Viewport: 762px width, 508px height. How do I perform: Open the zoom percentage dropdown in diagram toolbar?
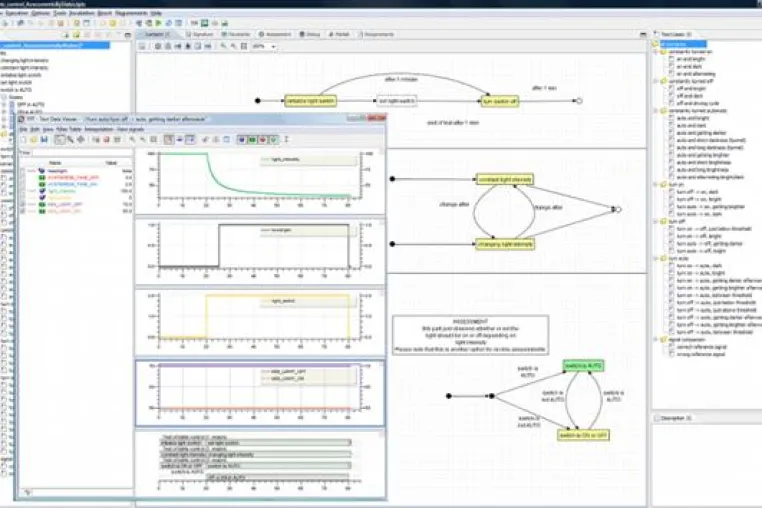[274, 47]
